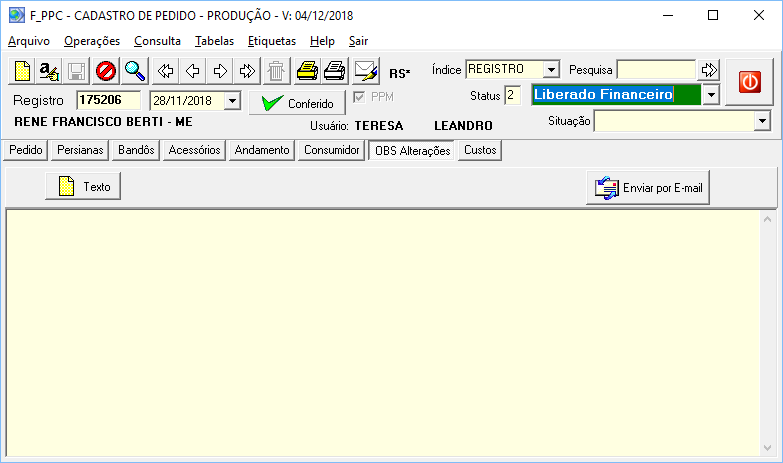Click the Registro number field 175206
The image size is (783, 463).
pos(108,100)
